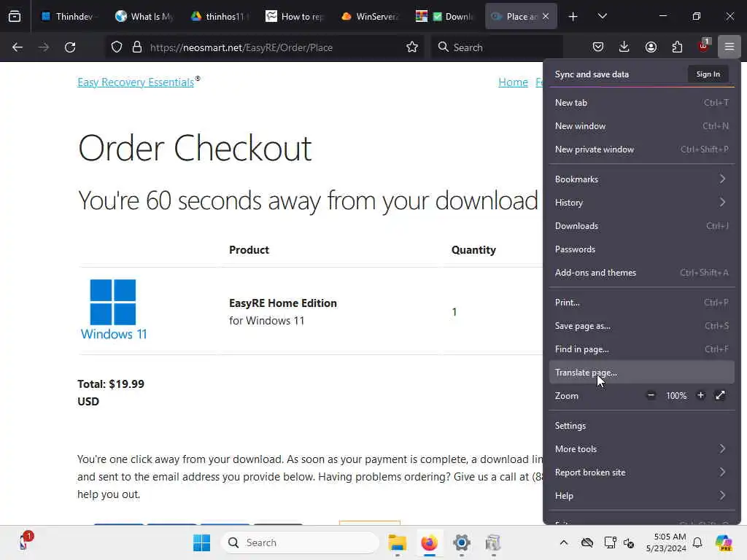Select Print... from the menu
Image resolution: width=747 pixels, height=560 pixels.
pos(641,303)
